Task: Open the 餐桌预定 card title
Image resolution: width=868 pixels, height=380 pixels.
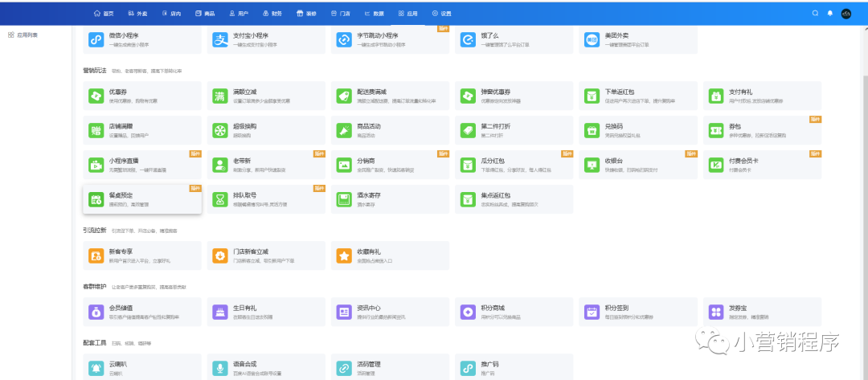Action: click(x=121, y=195)
